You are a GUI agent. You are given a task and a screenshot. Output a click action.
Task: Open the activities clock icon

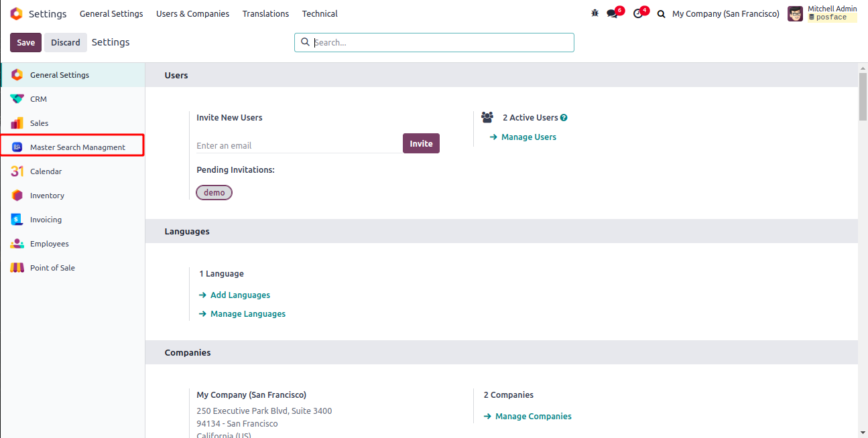638,13
